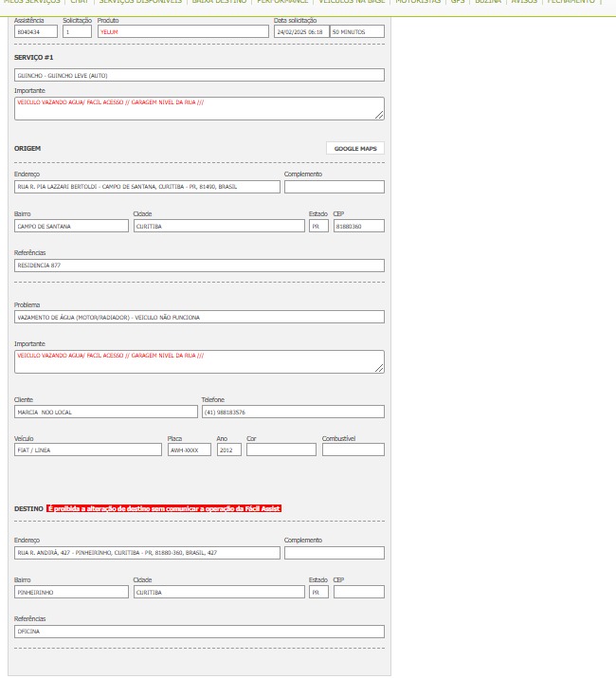Image resolution: width=616 pixels, height=679 pixels.
Task: Click the origin Cidade field above Residencia 877
Action: [x=219, y=226]
